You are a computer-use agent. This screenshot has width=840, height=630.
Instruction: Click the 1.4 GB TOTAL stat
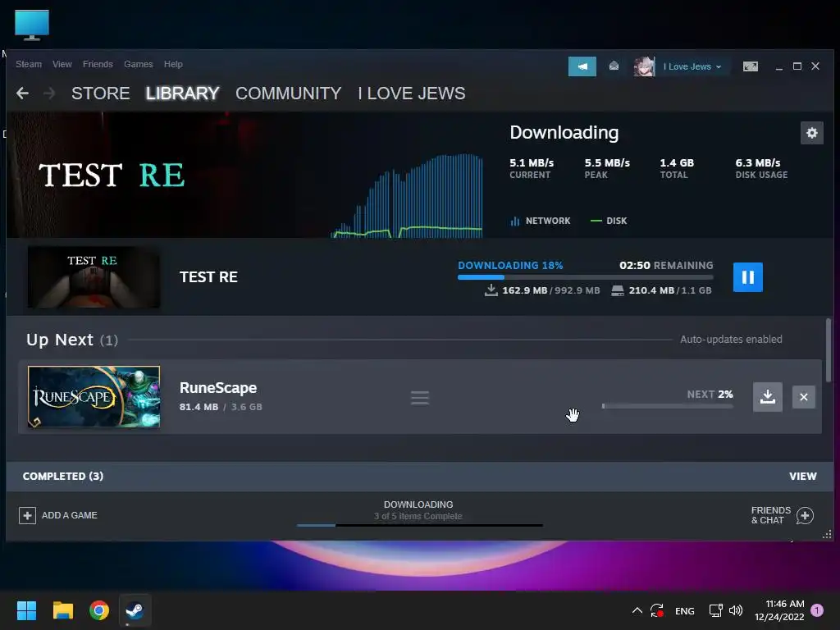pos(677,168)
